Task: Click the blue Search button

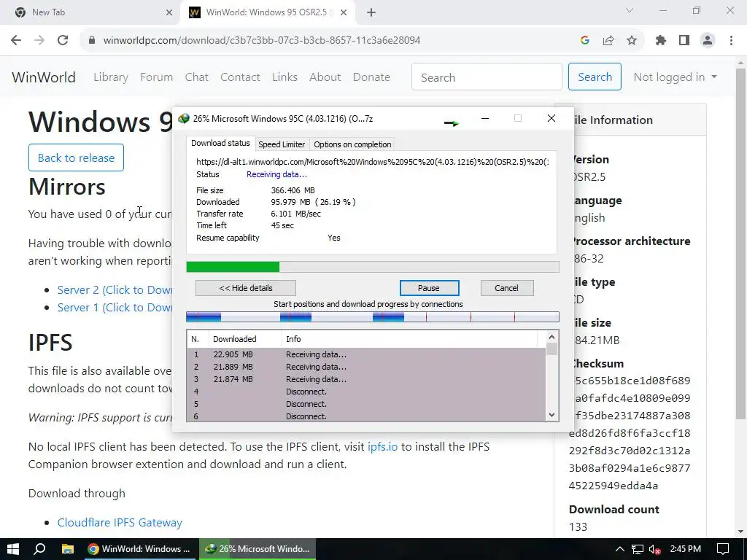Action: (595, 77)
